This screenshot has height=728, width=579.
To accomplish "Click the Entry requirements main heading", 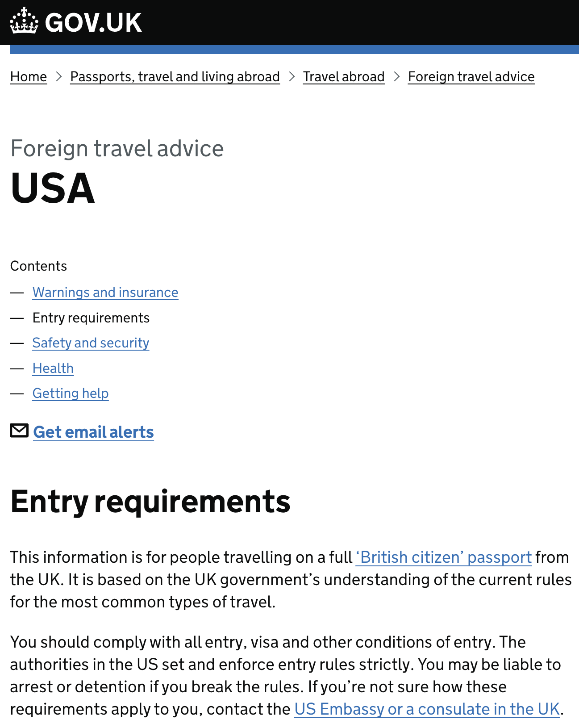I will [x=150, y=502].
